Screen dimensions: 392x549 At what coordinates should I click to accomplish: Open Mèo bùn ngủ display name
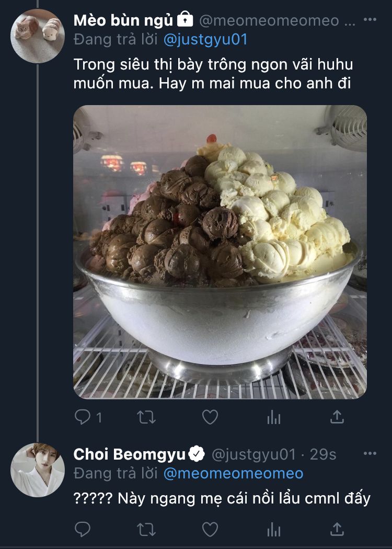(123, 21)
